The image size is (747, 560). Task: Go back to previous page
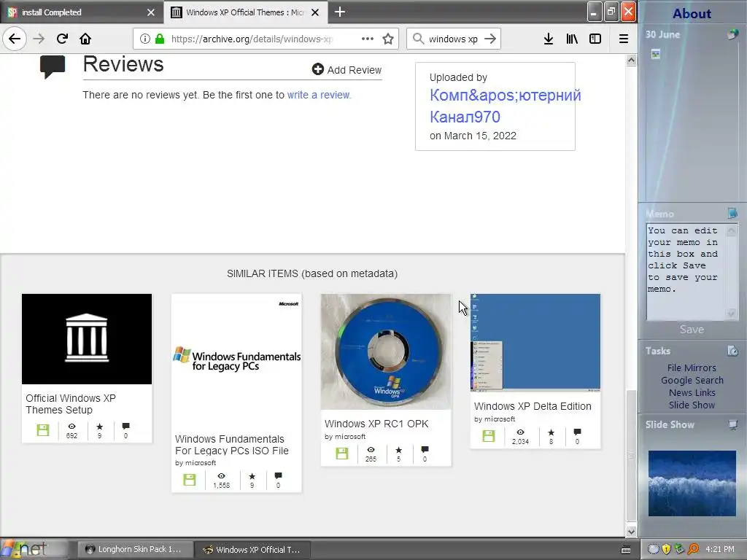pyautogui.click(x=15, y=39)
